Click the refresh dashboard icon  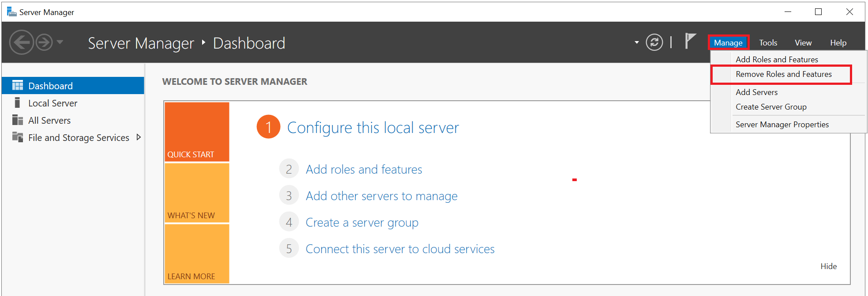tap(654, 42)
